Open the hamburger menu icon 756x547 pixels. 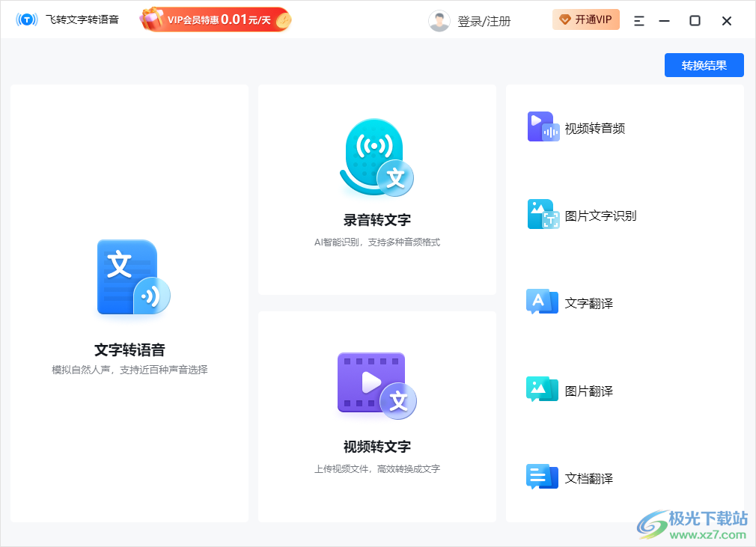click(638, 21)
